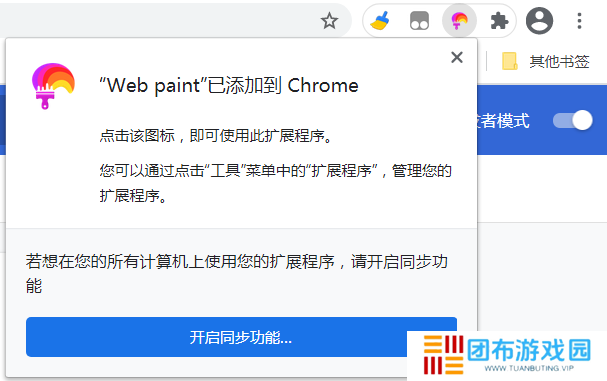Image resolution: width=607 pixels, height=381 pixels.
Task: Click the sync prompt text 若想在您的所有计算机上
Action: [x=237, y=273]
